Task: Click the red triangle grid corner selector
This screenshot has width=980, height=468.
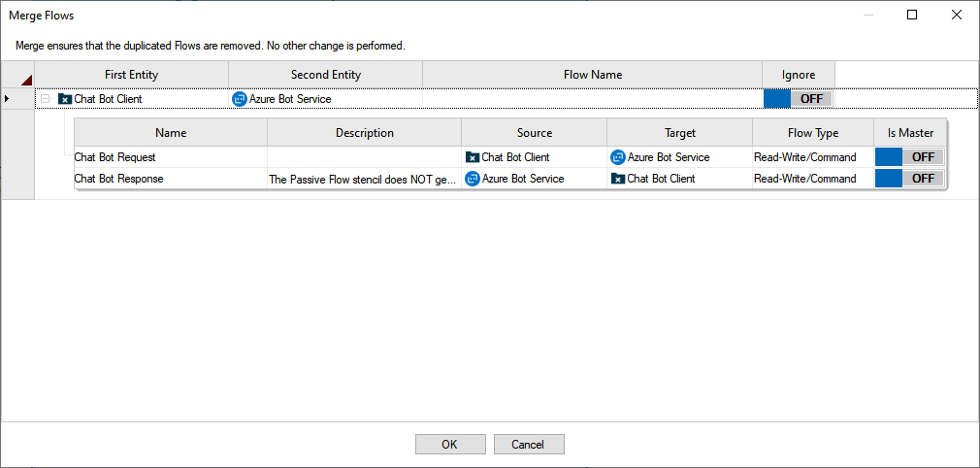Action: (x=26, y=80)
